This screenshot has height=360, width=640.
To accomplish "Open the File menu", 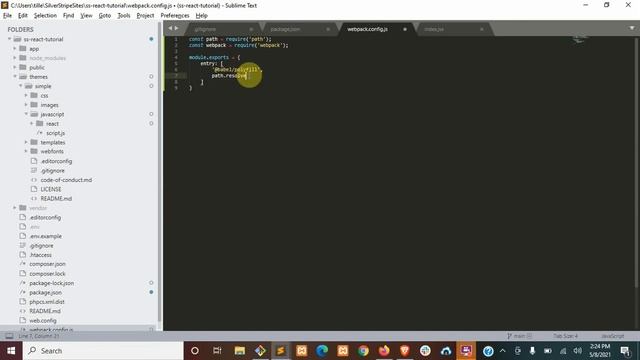I will [7, 16].
